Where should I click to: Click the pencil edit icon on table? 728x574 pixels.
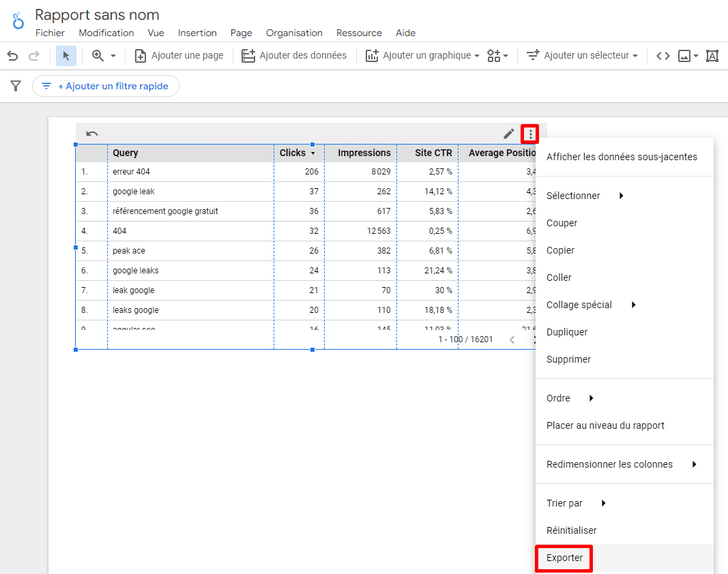point(509,134)
